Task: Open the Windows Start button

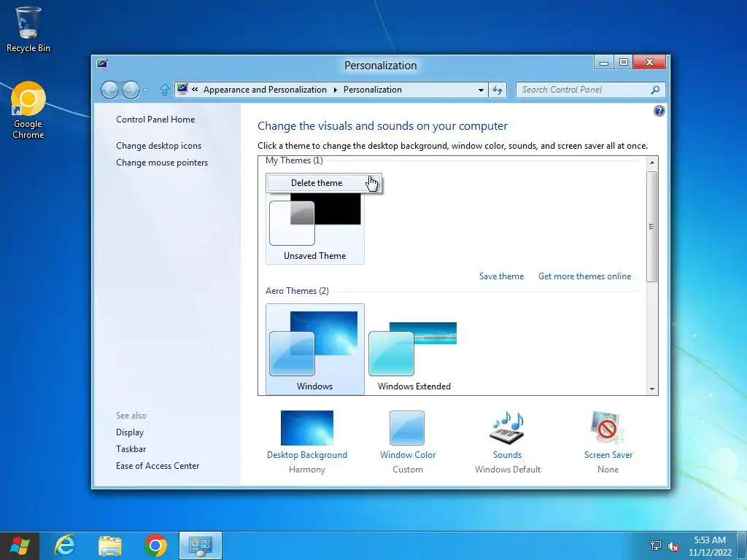Action: (19, 545)
